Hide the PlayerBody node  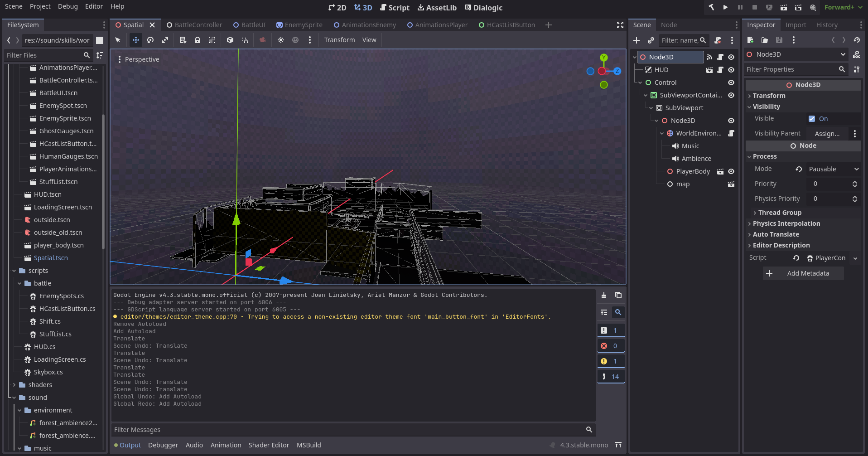731,171
